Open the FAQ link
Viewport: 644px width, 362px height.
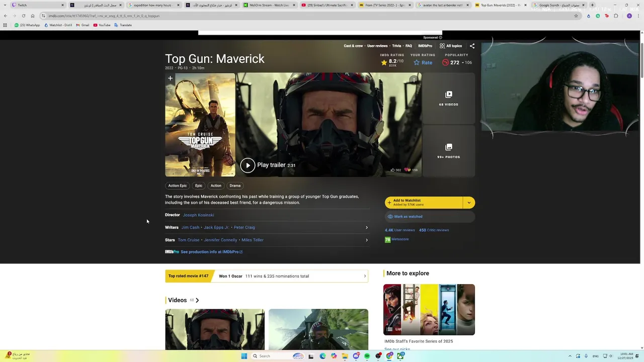click(409, 46)
